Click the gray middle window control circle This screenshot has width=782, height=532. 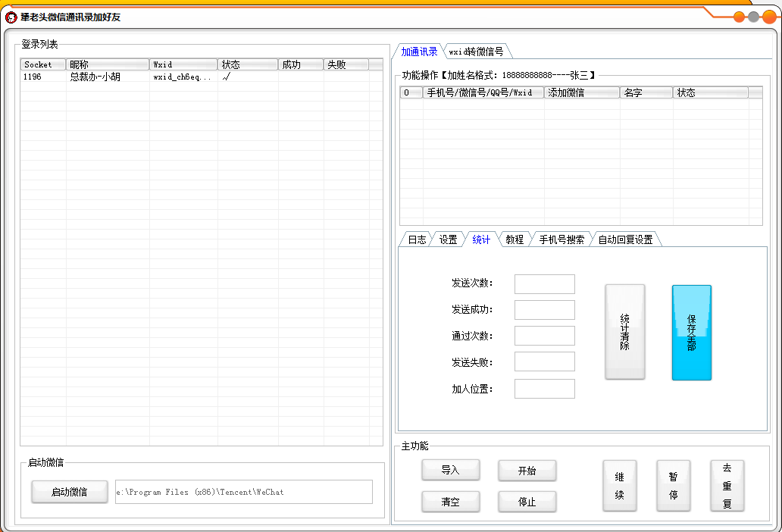pos(753,17)
